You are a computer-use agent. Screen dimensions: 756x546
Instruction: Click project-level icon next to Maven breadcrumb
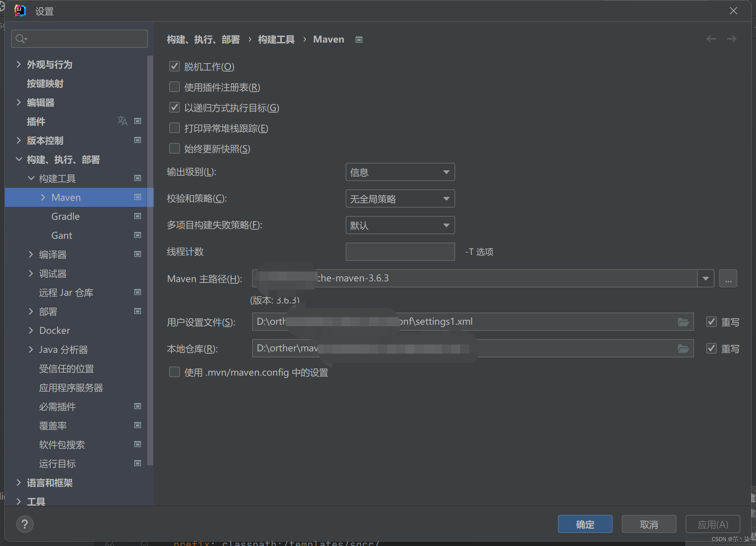point(359,40)
